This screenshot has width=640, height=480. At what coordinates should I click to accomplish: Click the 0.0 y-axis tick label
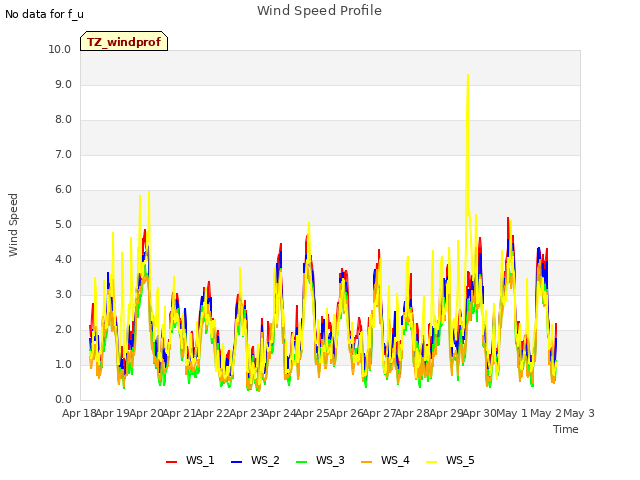63,399
